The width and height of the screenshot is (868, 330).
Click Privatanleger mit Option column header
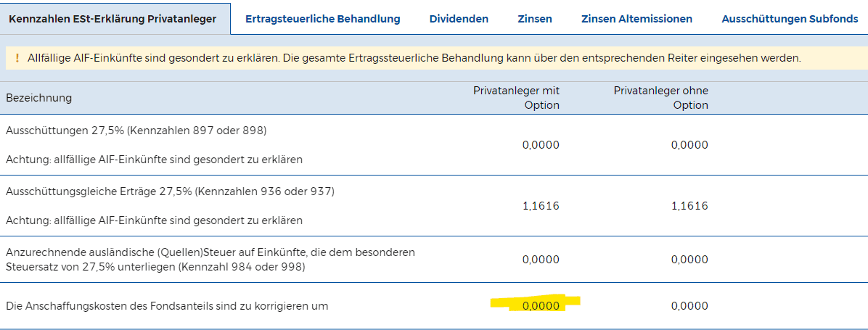tap(516, 98)
